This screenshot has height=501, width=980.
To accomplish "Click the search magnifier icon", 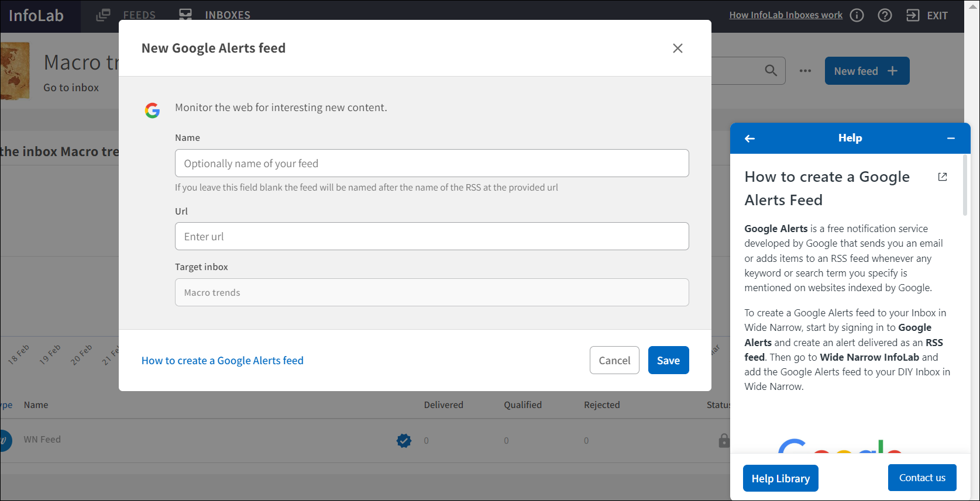I will (x=771, y=71).
